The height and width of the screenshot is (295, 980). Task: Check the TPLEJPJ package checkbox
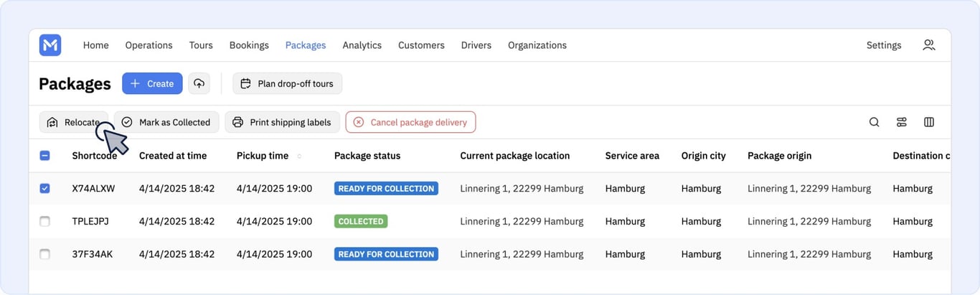point(44,221)
